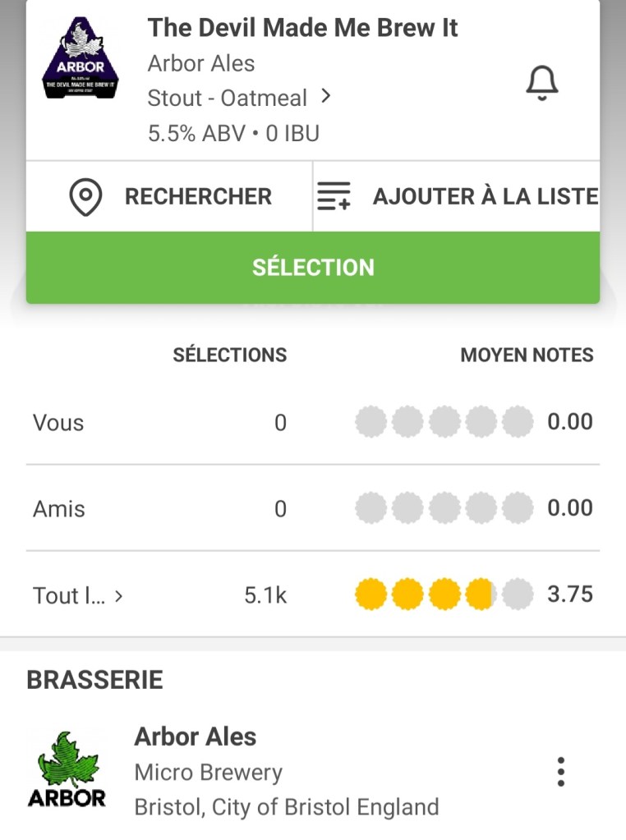Tap AJOUTER À LA LISTE
Viewport: 626px width, 840px height.
[485, 197]
